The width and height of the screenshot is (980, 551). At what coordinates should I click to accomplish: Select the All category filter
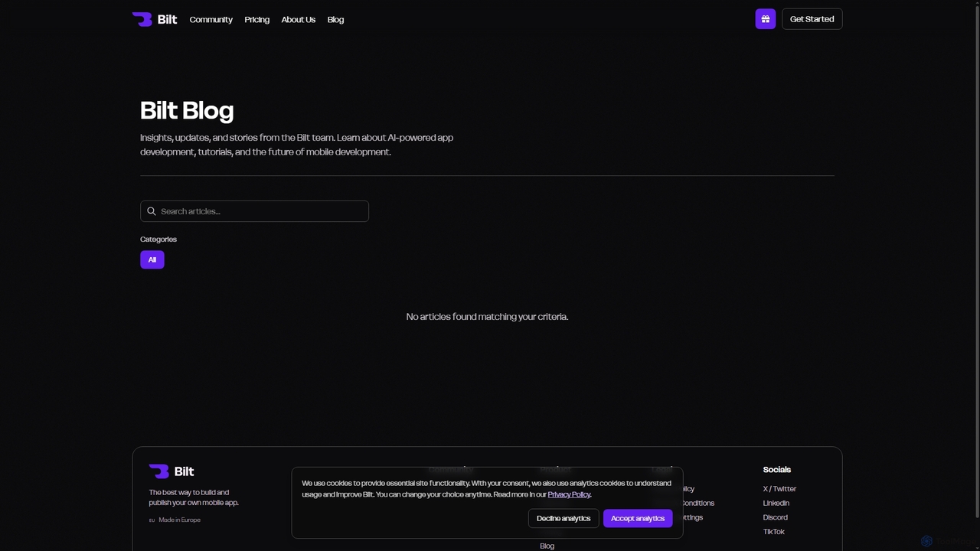[152, 259]
